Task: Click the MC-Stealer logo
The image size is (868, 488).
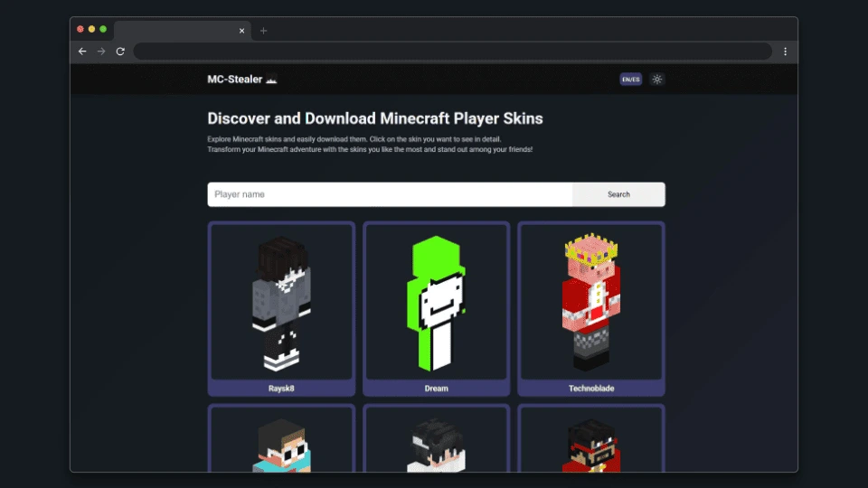Action: pyautogui.click(x=241, y=80)
